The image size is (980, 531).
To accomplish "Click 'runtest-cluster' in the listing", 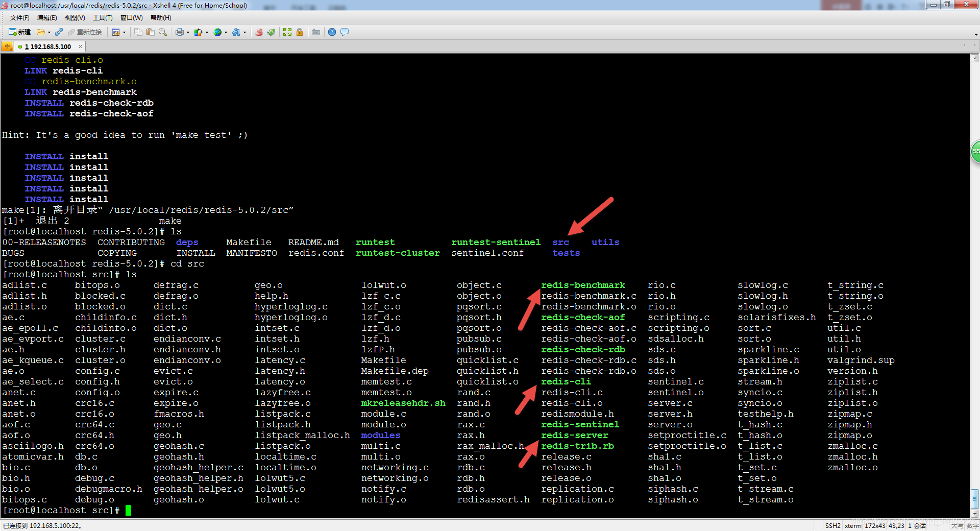I will click(398, 253).
